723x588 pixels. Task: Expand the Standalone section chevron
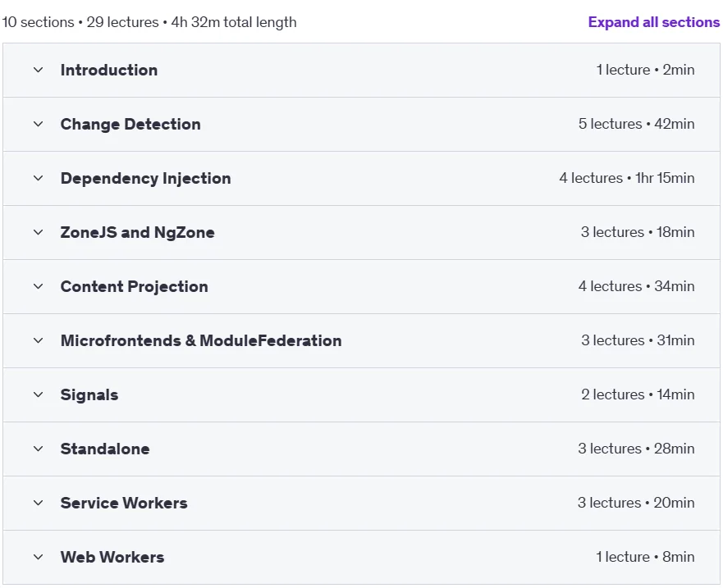tap(39, 449)
